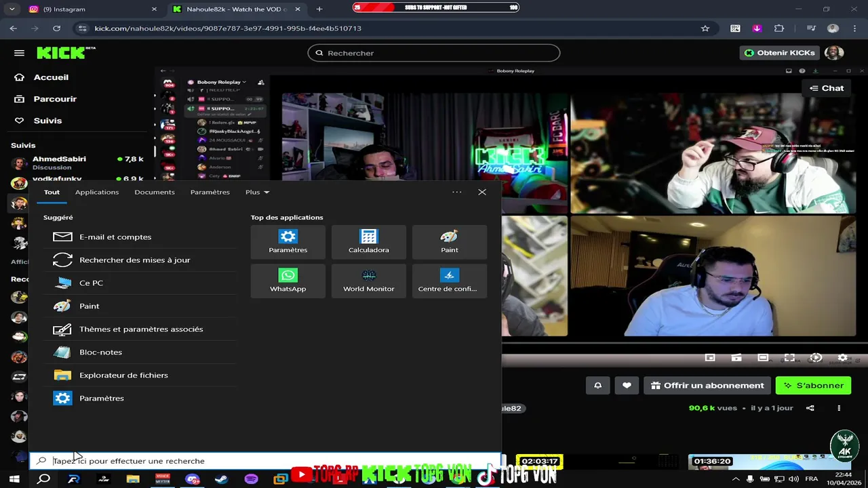Switch to the Instagram browser tab
Screen dimensions: 868x488
(92, 9)
